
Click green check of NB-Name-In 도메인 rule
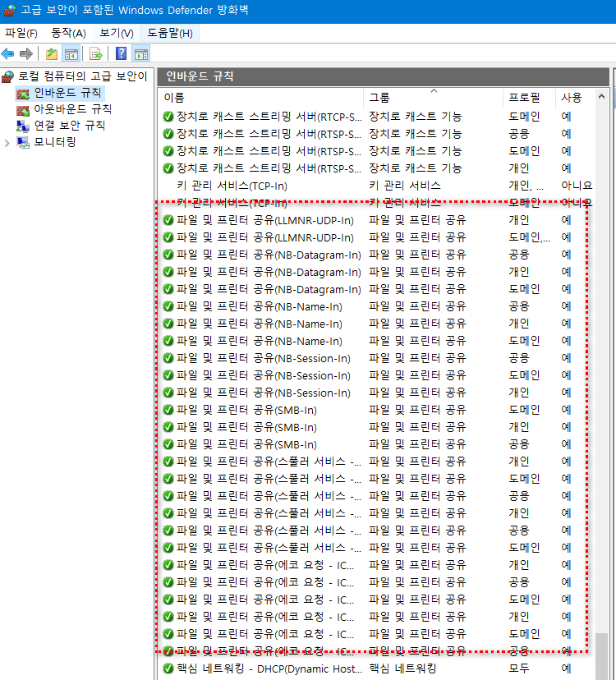[168, 341]
